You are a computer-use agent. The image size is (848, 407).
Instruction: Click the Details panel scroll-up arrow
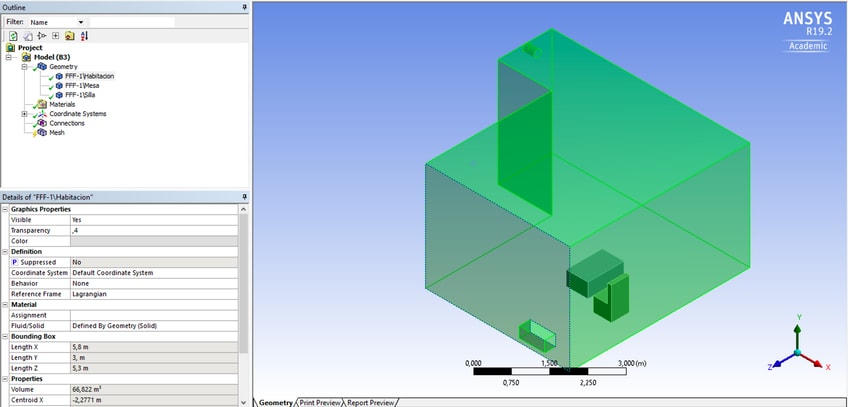tap(243, 209)
